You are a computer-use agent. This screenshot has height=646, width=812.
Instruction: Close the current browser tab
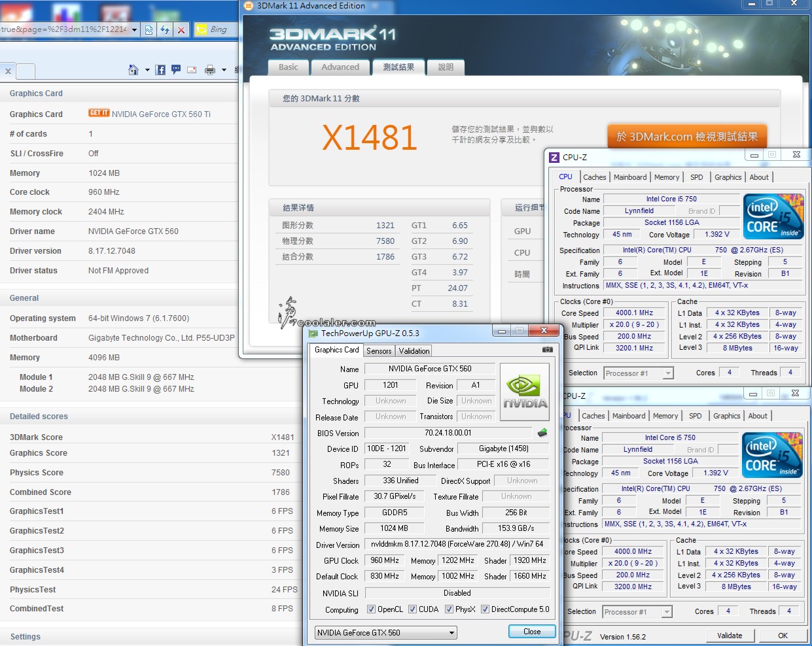click(x=8, y=71)
